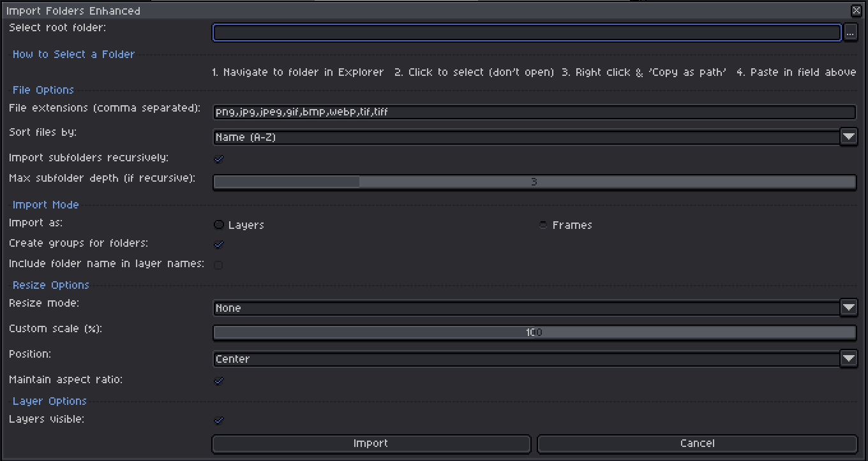Focus the Select root folder input field
868x461 pixels.
coord(527,33)
